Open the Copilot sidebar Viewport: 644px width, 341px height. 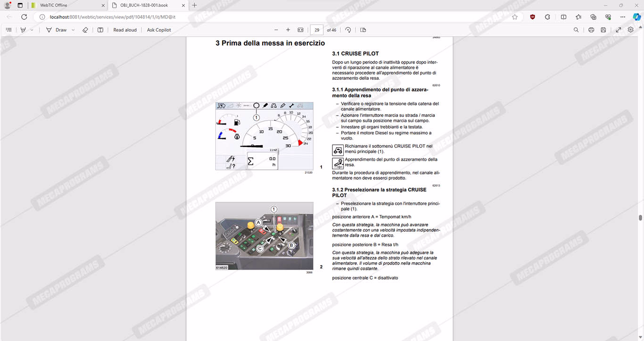[x=636, y=17]
